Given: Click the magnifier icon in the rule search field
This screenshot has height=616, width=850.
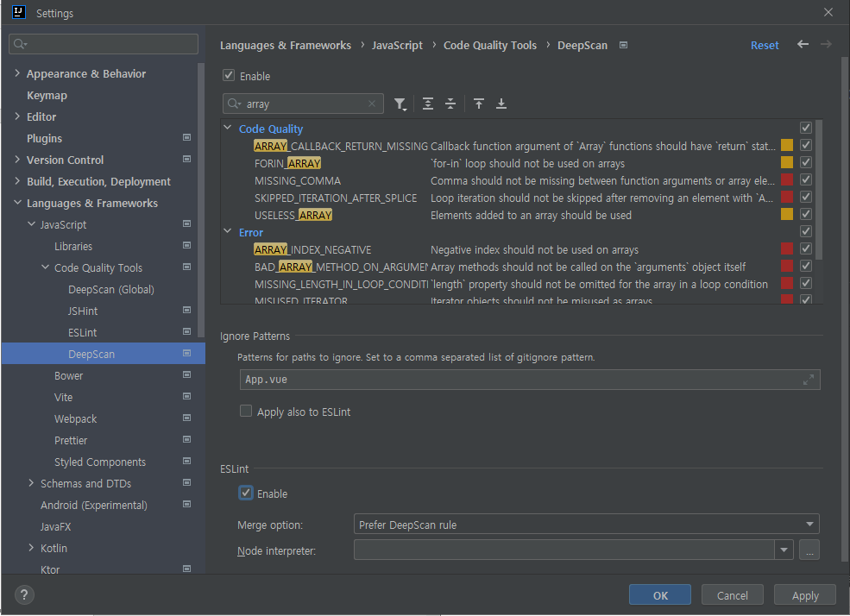Looking at the screenshot, I should click(x=234, y=104).
